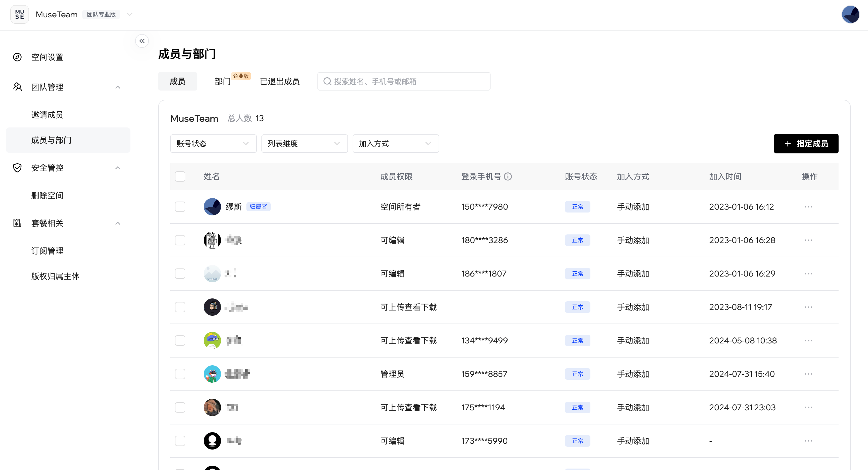Image resolution: width=868 pixels, height=470 pixels.
Task: Toggle the select-all checkbox in table header
Action: point(180,176)
